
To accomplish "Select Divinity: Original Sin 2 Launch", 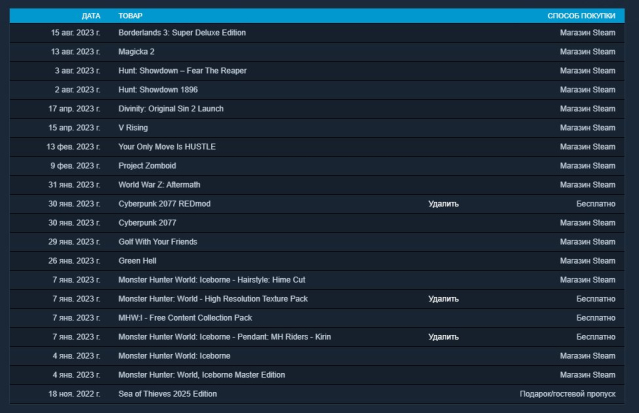I will pyautogui.click(x=171, y=109).
